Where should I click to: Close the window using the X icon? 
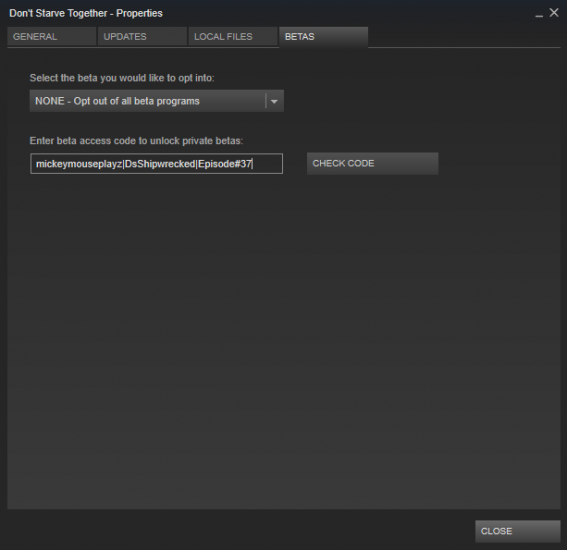[x=554, y=13]
